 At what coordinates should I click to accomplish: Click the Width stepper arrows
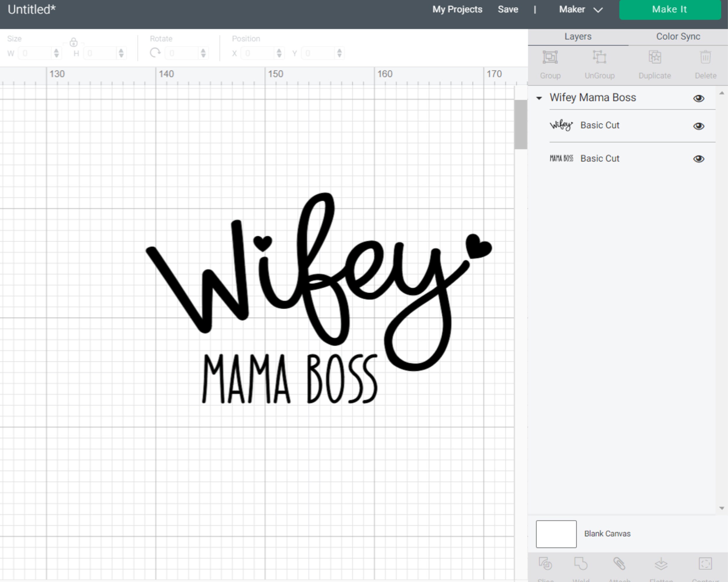point(56,53)
